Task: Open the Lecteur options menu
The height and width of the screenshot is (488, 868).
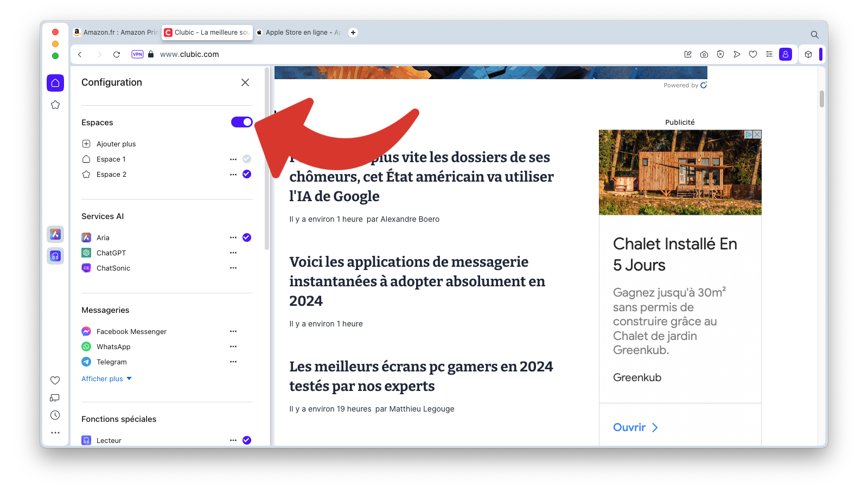Action: tap(233, 440)
